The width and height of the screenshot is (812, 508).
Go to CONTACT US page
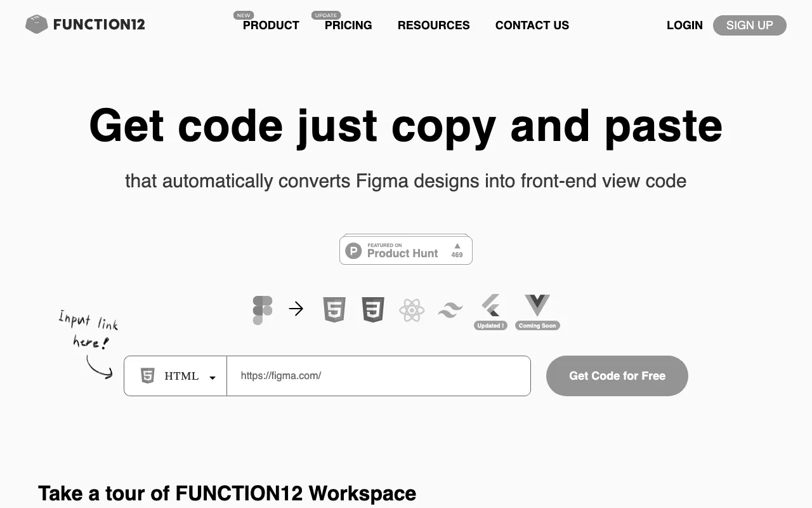coord(532,25)
